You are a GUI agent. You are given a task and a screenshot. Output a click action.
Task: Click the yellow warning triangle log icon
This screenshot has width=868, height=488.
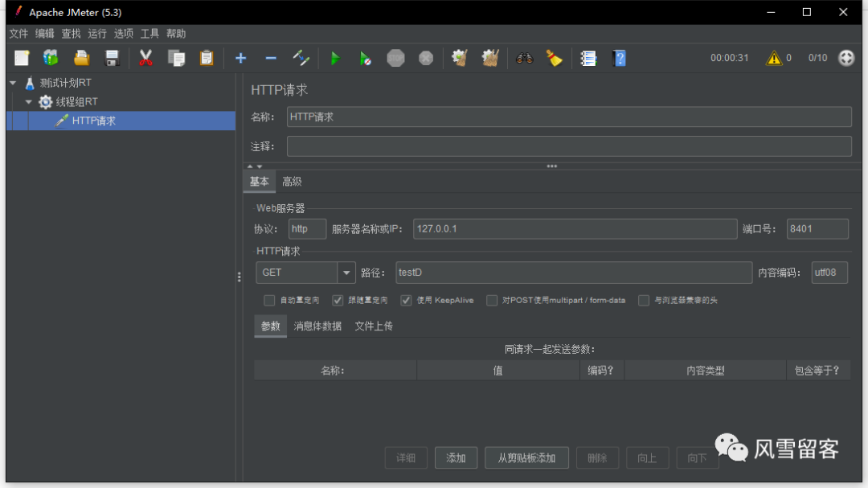774,58
